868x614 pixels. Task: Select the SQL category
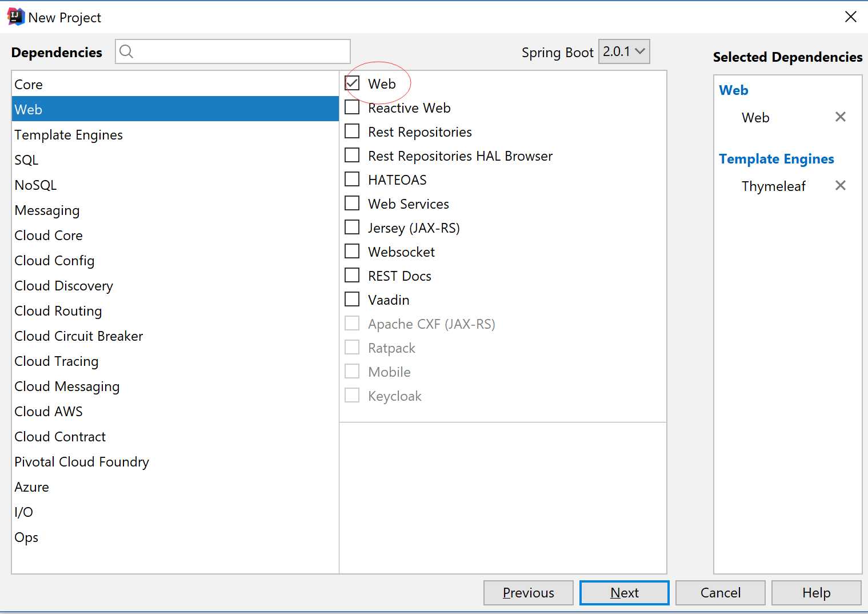tap(175, 160)
